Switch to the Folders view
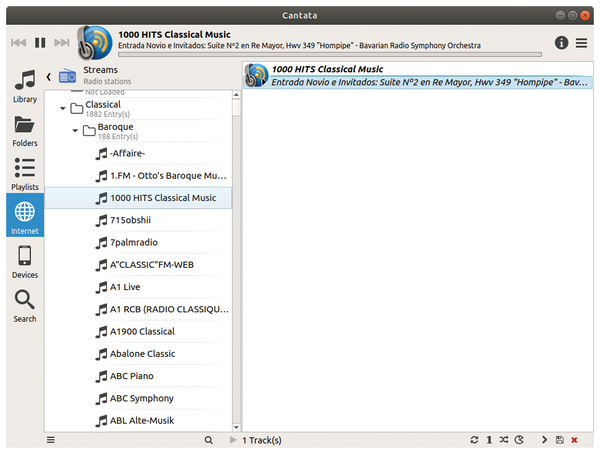Viewport: 600px width, 454px height. click(x=25, y=131)
